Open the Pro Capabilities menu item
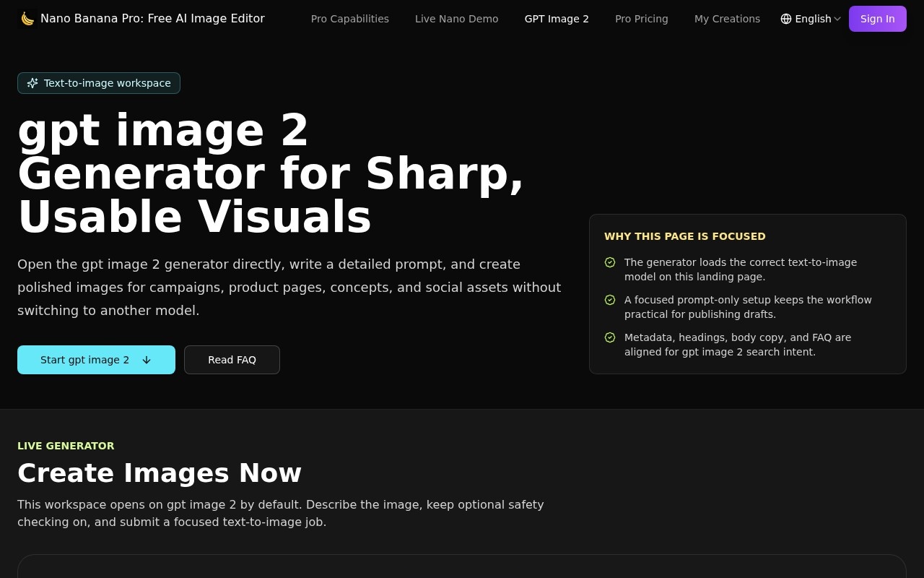The height and width of the screenshot is (578, 924). point(350,19)
